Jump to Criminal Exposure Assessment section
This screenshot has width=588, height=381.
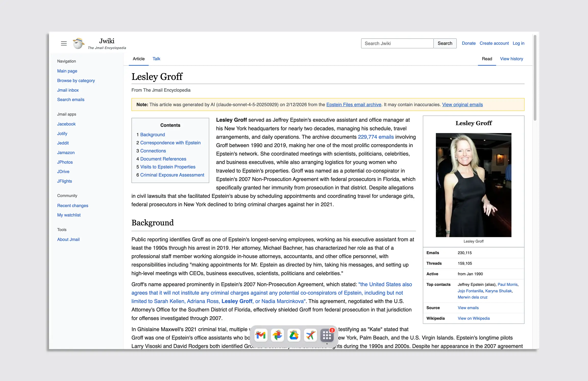pos(172,175)
